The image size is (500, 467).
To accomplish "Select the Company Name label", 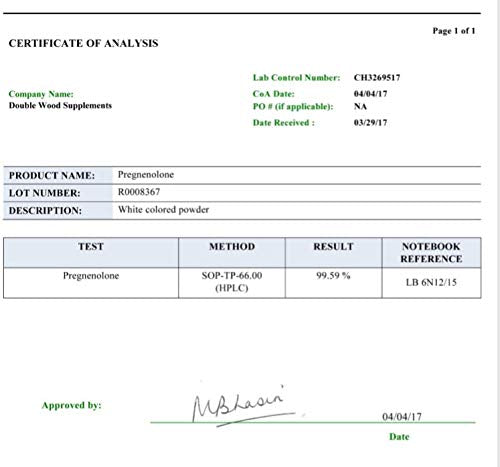I will [x=41, y=94].
